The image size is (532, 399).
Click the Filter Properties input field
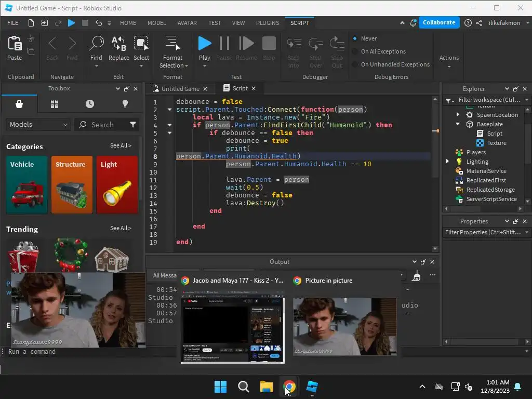(483, 232)
